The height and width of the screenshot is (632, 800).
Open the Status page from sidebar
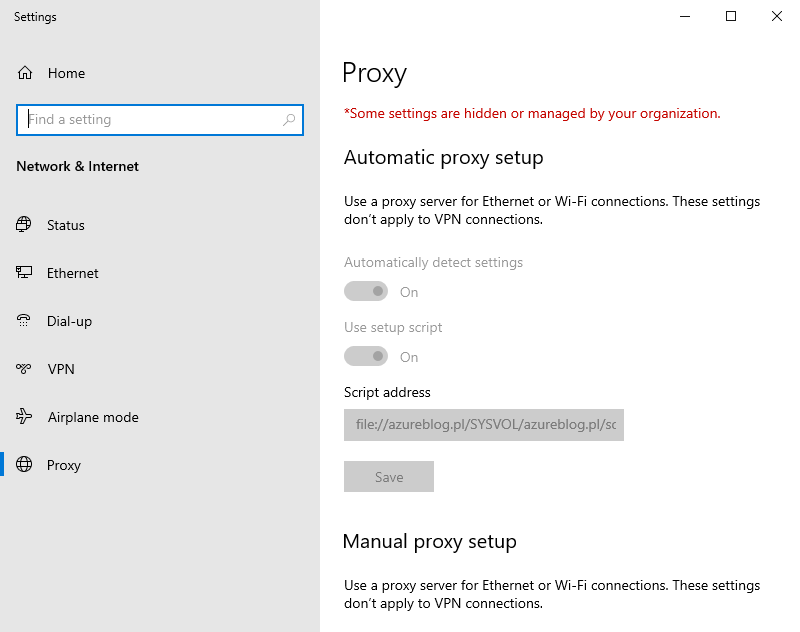65,225
